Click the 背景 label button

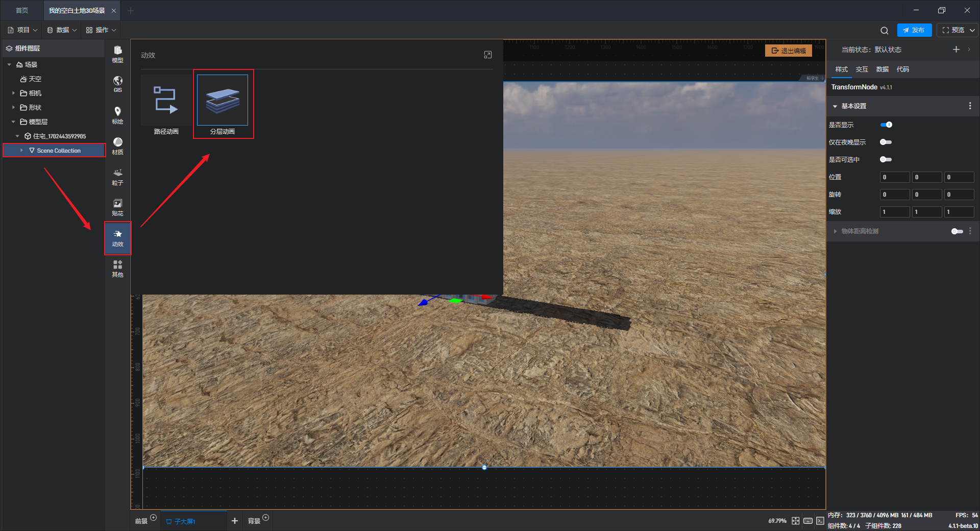click(254, 521)
